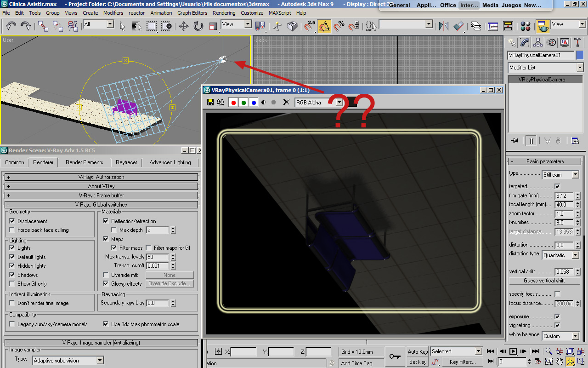Open the Layer Manager
Image resolution: width=588 pixels, height=368 pixels.
pos(476,26)
